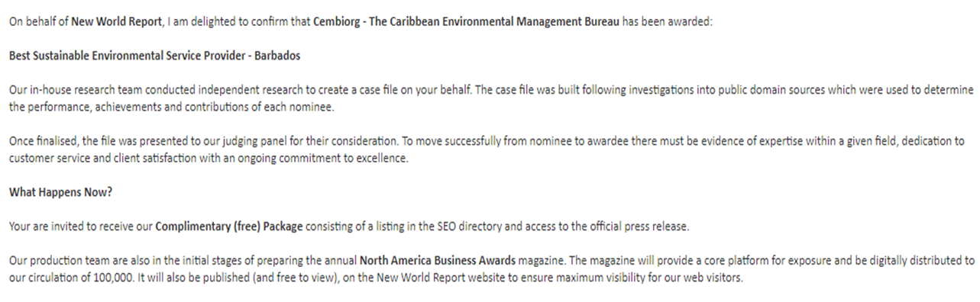
Task: Click "ongoing commitment to excellence" text
Action: [329, 159]
